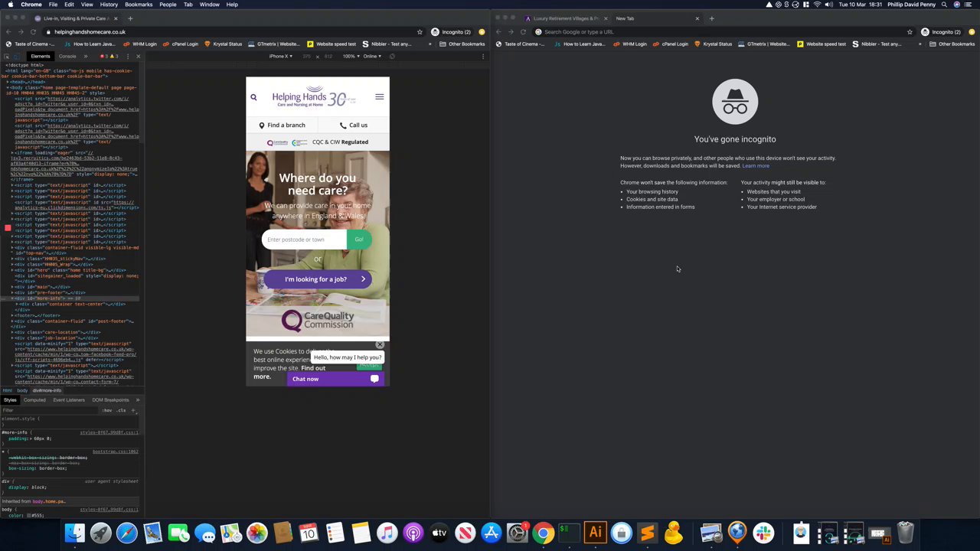The image size is (980, 551).
Task: Show more DevTools panels via chevron next to Console
Action: tap(86, 57)
